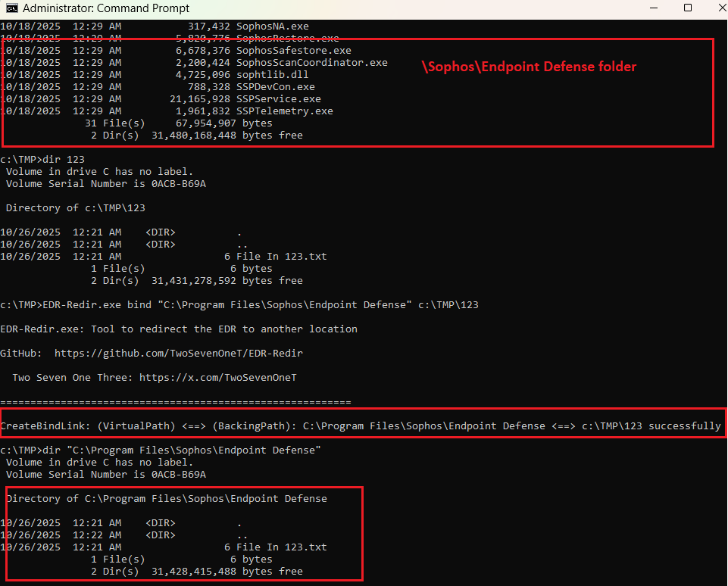Image resolution: width=728 pixels, height=586 pixels.
Task: Click the SophosSafestore.exe filename
Action: coord(294,51)
